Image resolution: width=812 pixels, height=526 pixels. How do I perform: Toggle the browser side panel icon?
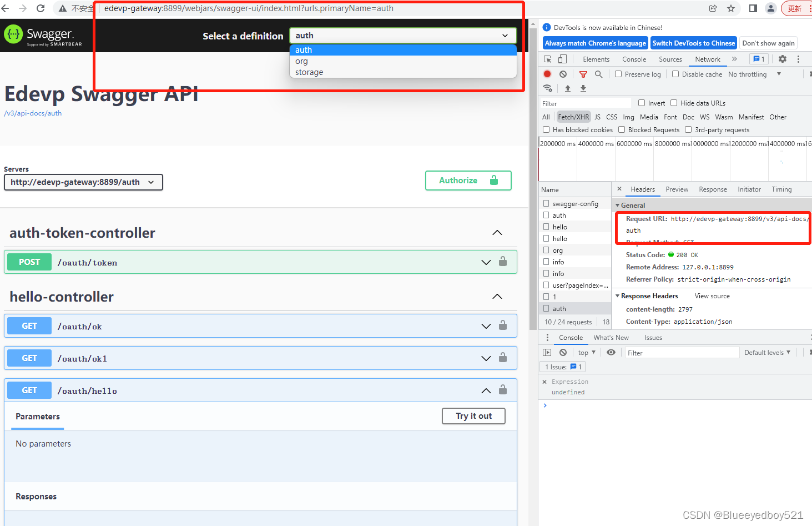(x=753, y=8)
